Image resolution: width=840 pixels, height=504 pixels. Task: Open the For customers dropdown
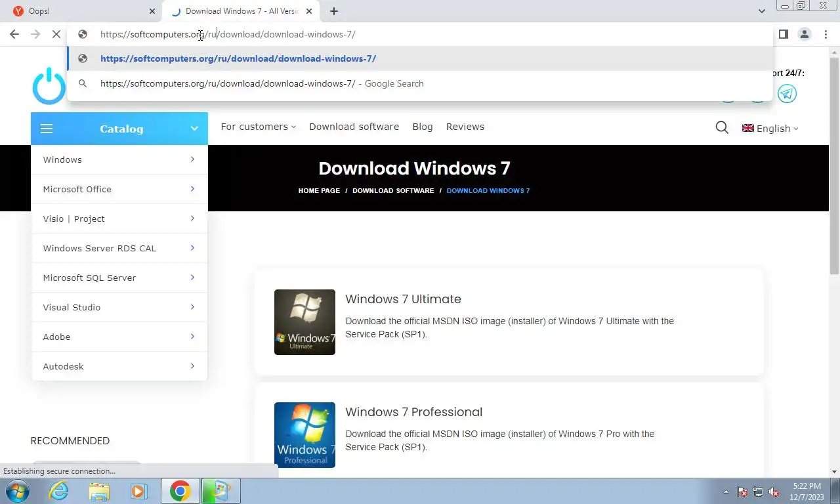pyautogui.click(x=258, y=127)
